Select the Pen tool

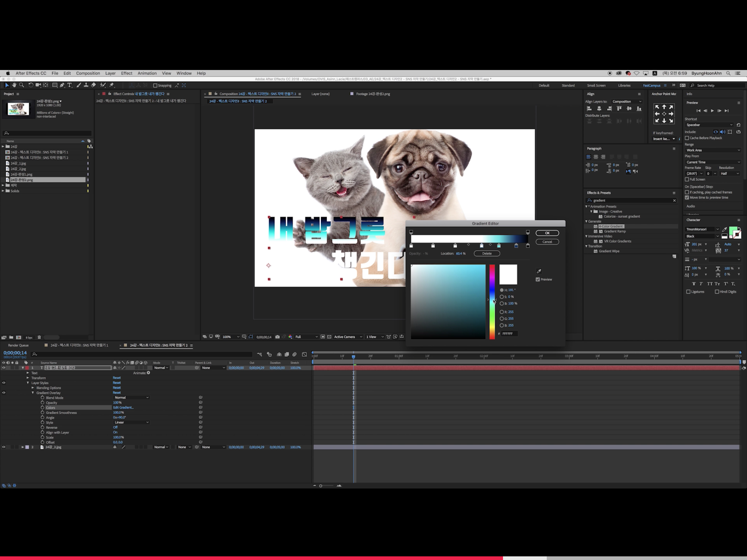(x=62, y=85)
